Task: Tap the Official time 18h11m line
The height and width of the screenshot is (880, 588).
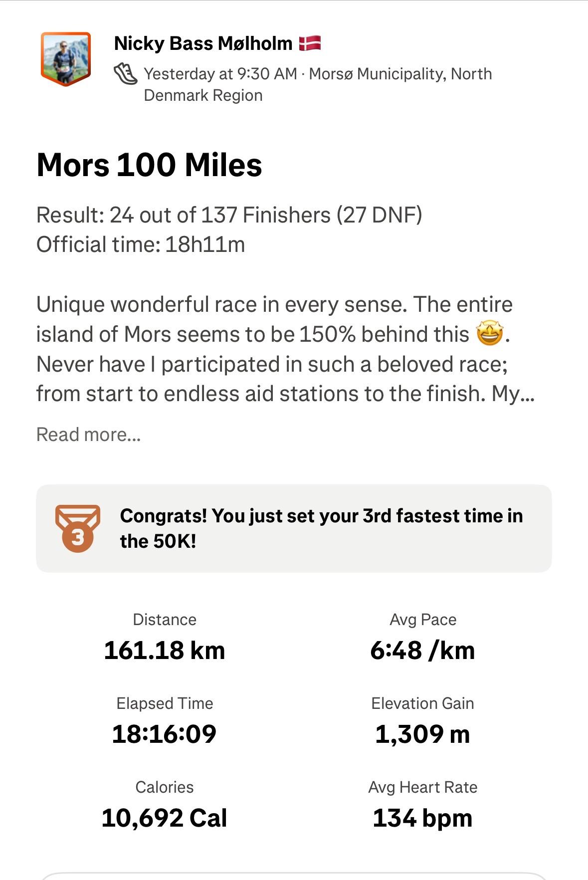Action: [x=141, y=244]
